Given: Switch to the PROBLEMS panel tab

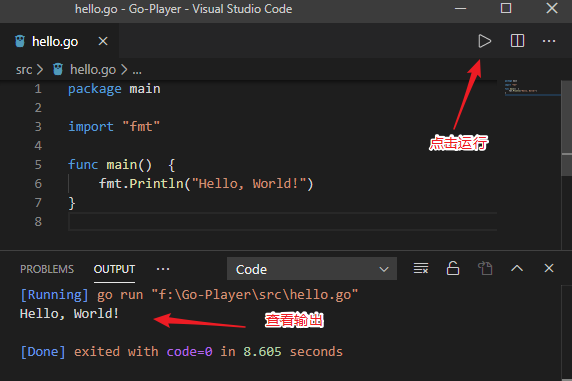Looking at the screenshot, I should [x=47, y=269].
